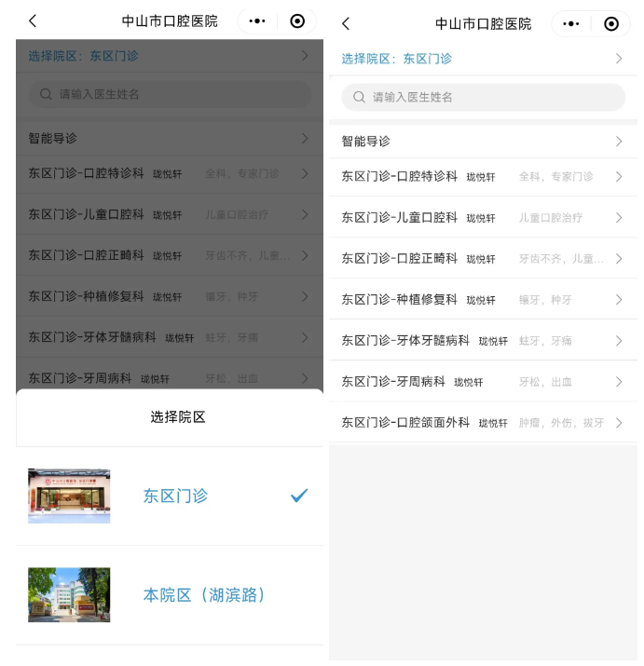The width and height of the screenshot is (644, 666).
Task: Tap back arrow on the right screen
Action: tap(346, 24)
